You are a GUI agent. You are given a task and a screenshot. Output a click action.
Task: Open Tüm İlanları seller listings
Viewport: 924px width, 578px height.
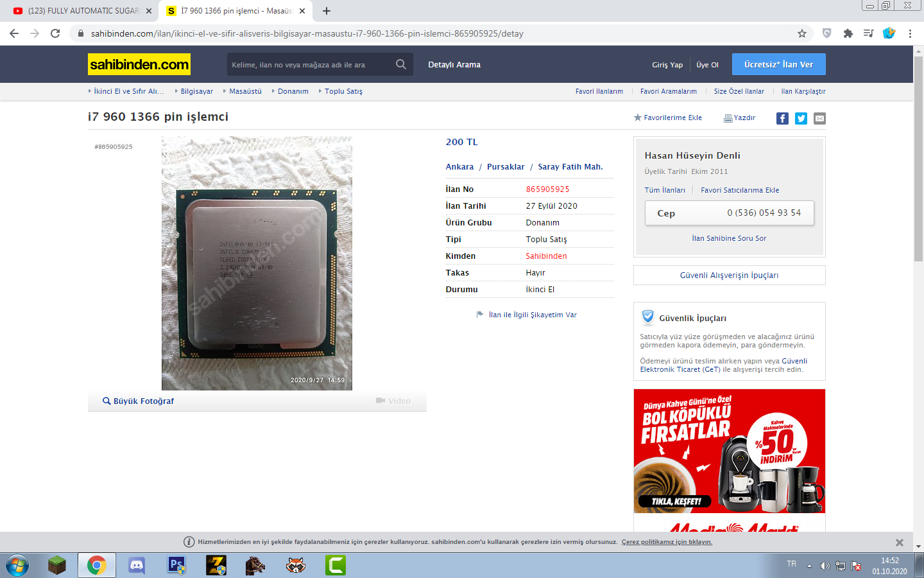click(x=665, y=190)
